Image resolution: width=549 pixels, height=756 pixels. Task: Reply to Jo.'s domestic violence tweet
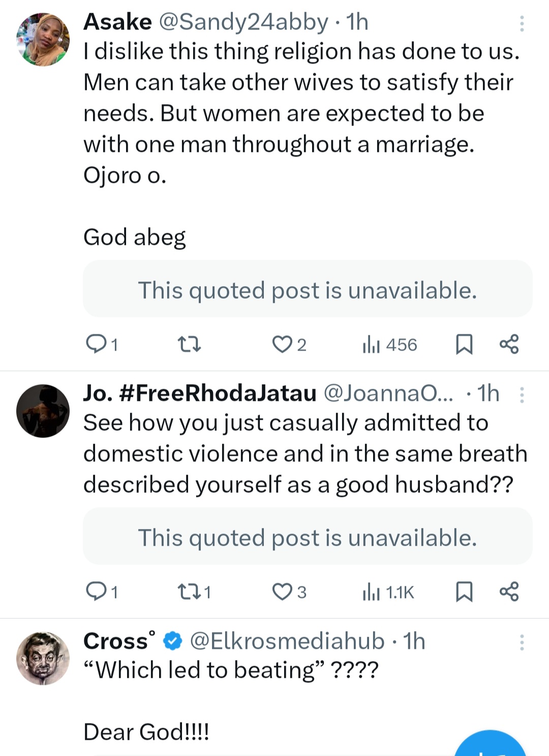click(x=95, y=591)
